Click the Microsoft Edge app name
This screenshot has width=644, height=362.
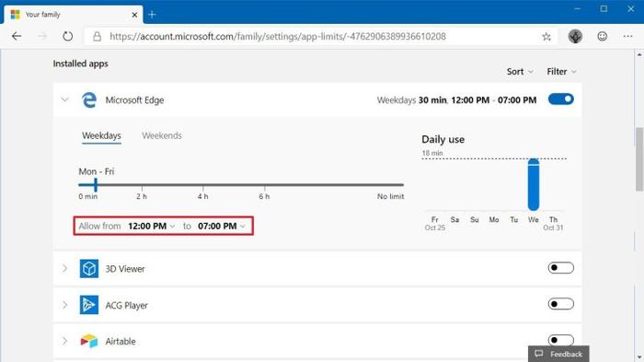coord(134,100)
